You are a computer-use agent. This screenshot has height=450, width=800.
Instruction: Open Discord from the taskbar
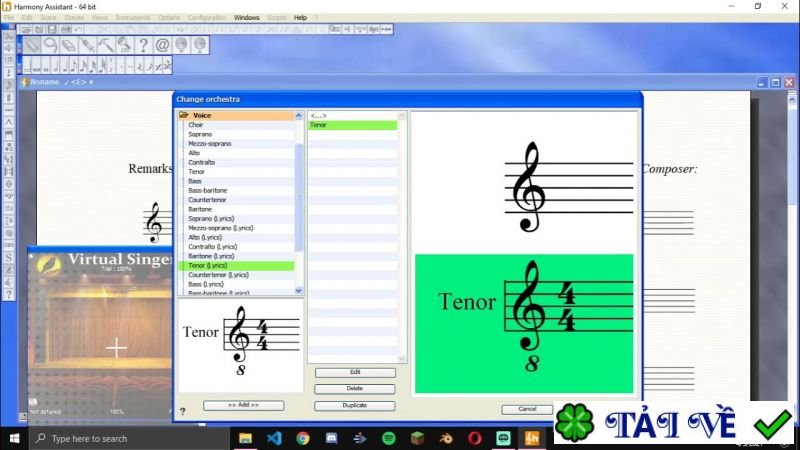tap(332, 439)
